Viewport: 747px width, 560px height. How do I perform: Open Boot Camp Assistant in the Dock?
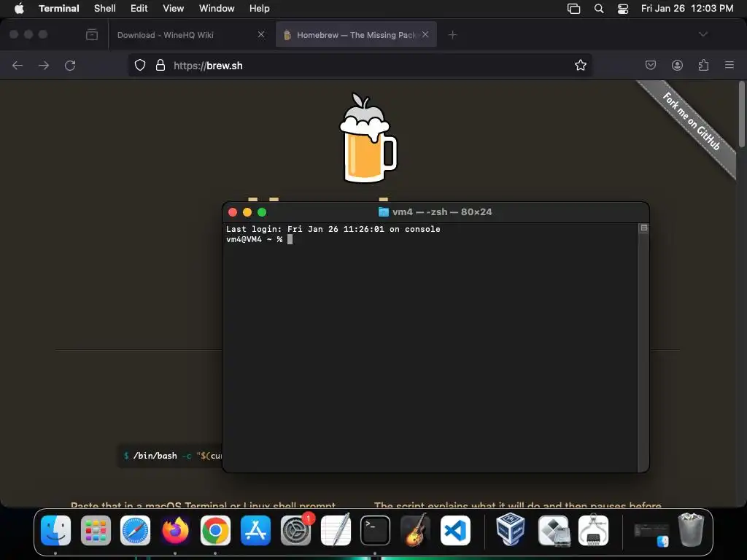click(554, 530)
